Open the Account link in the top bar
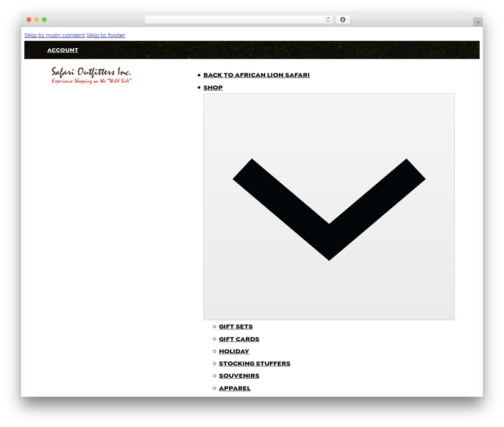The width and height of the screenshot is (504, 427). pos(63,50)
